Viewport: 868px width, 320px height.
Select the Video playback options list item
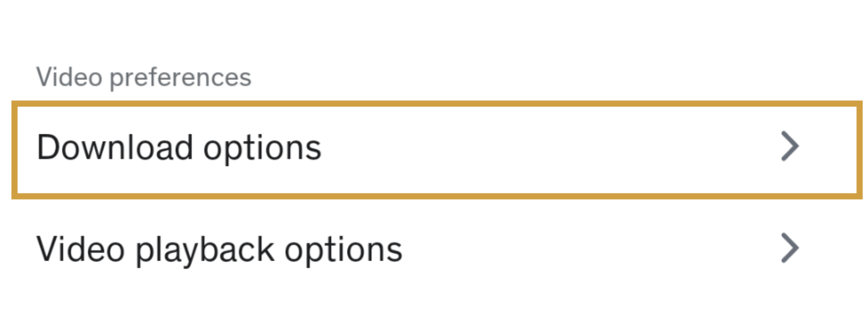[x=437, y=250]
